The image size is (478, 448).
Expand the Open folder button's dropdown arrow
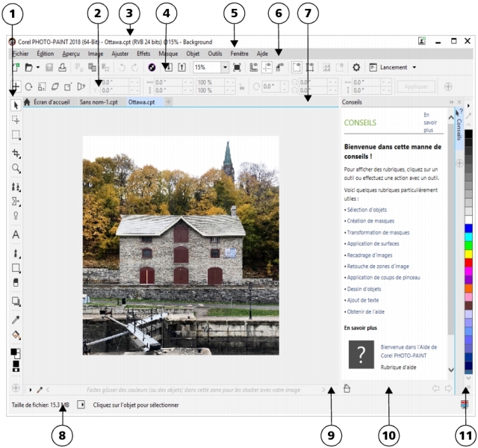point(37,67)
